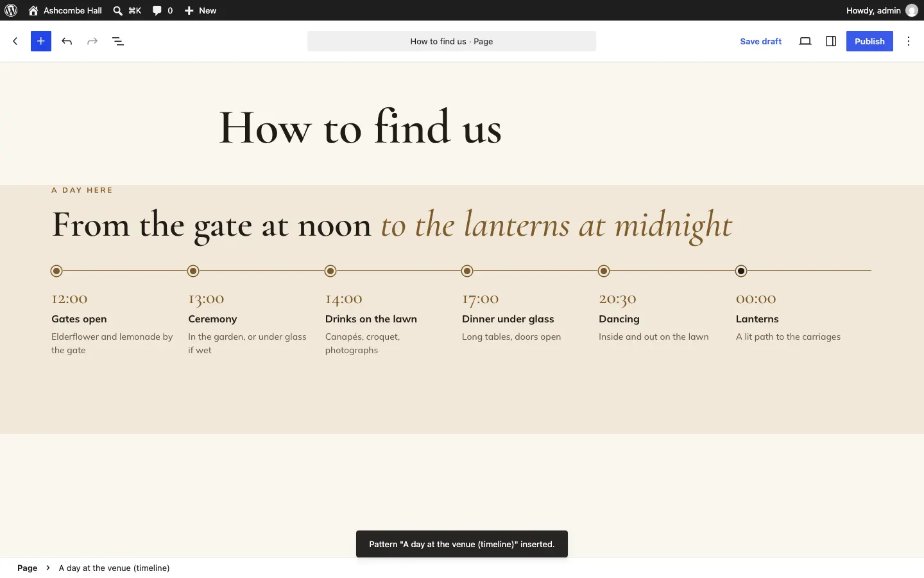Click the 20:30 time label
The width and height of the screenshot is (924, 578).
pos(617,299)
